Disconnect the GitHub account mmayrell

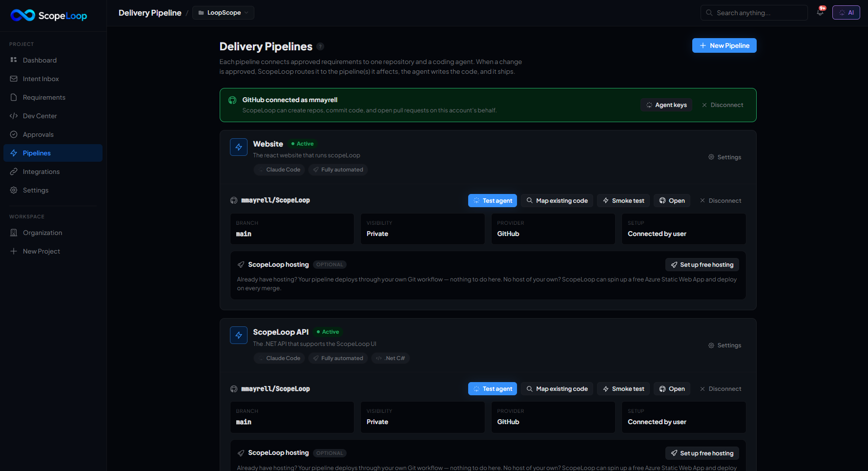(723, 105)
